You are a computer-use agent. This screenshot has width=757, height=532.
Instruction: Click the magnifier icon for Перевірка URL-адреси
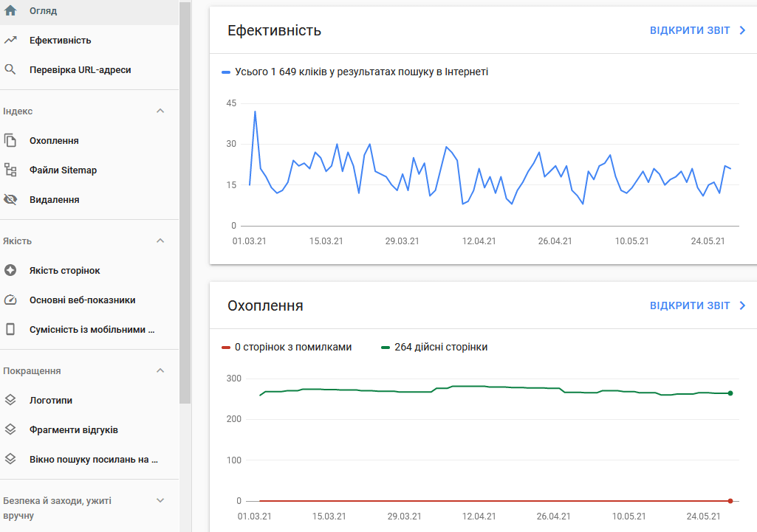[10, 70]
